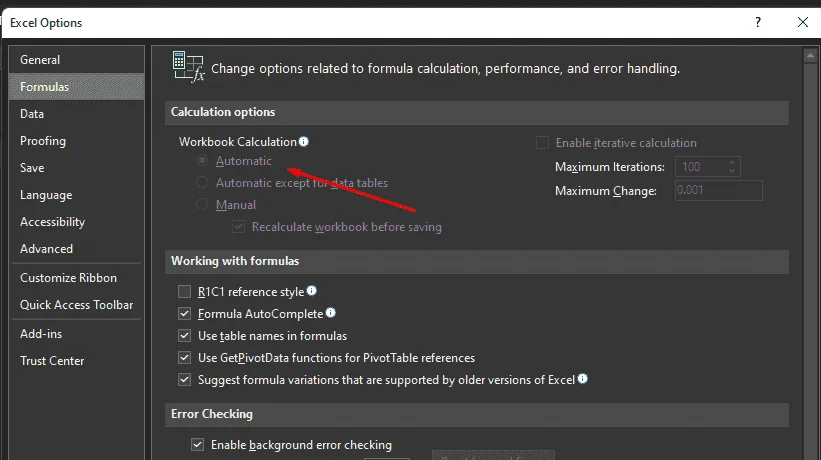Select Automatic workbook calculation
Image resolution: width=821 pixels, height=460 pixels.
tap(202, 161)
